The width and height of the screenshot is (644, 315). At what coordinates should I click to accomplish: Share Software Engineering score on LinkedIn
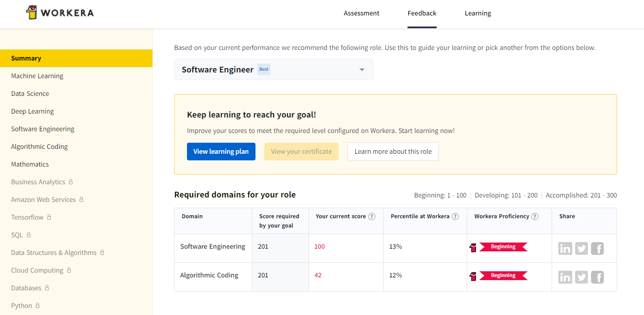click(x=565, y=249)
